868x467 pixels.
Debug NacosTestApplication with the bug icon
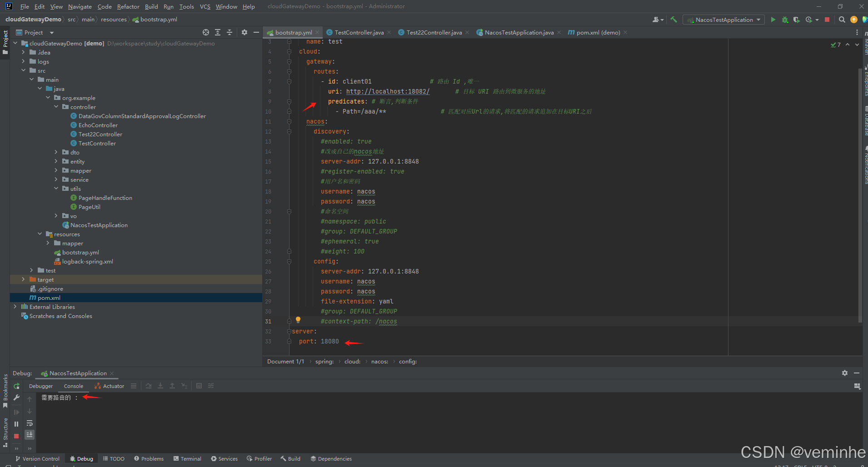click(x=785, y=20)
